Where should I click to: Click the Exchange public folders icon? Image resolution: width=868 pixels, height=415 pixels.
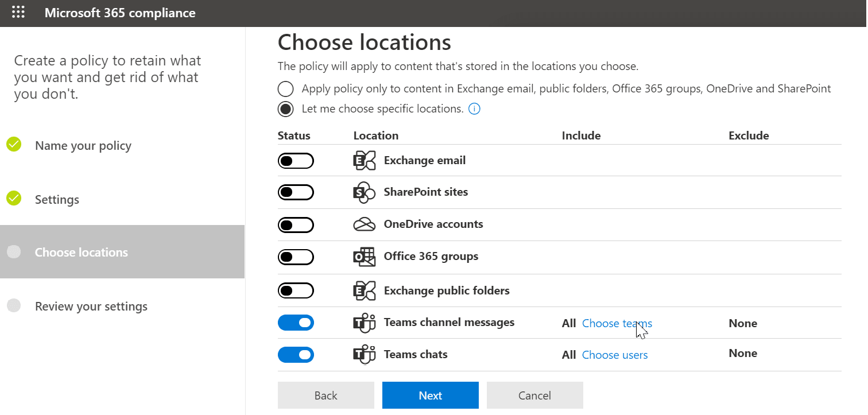[x=364, y=291]
